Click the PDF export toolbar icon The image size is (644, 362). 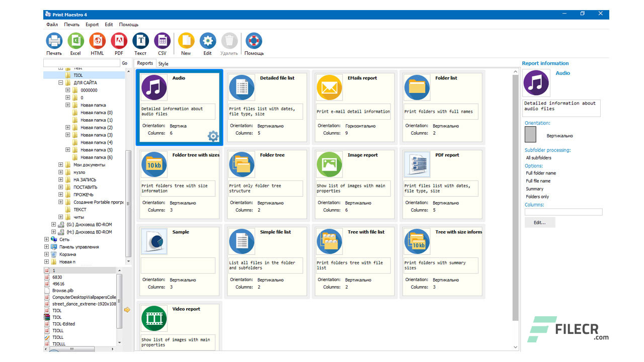coord(119,41)
